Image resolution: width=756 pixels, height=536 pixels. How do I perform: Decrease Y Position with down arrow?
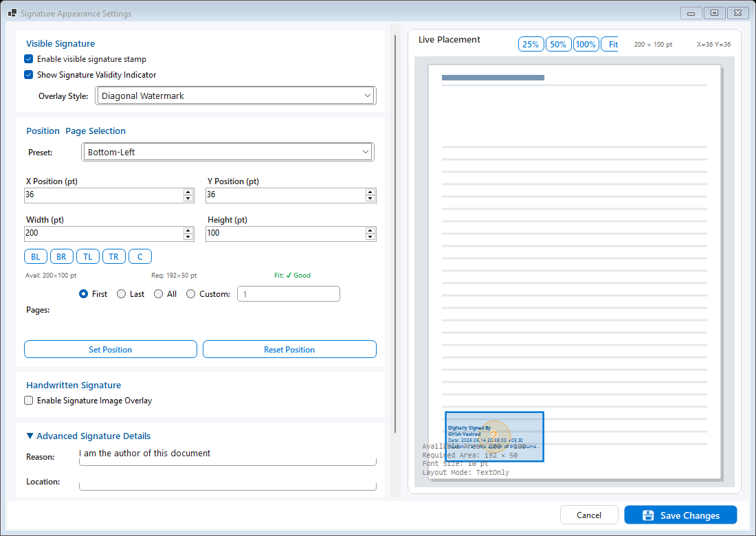click(x=370, y=198)
